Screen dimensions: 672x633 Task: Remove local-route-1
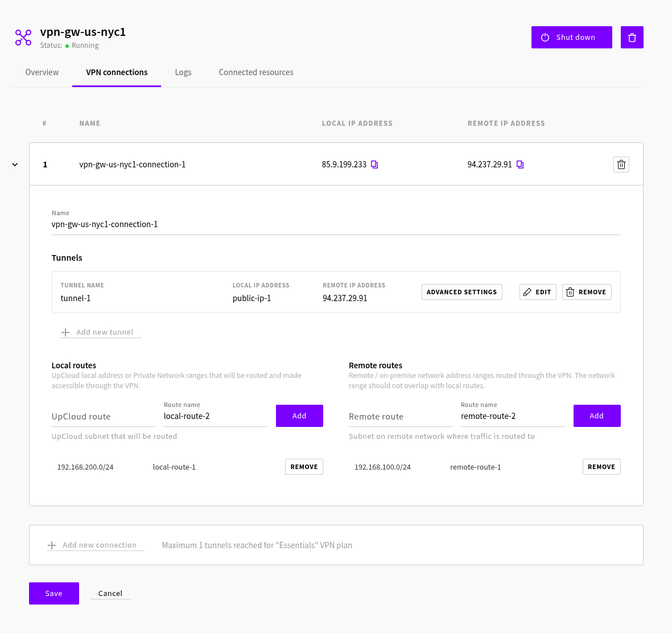tap(304, 467)
